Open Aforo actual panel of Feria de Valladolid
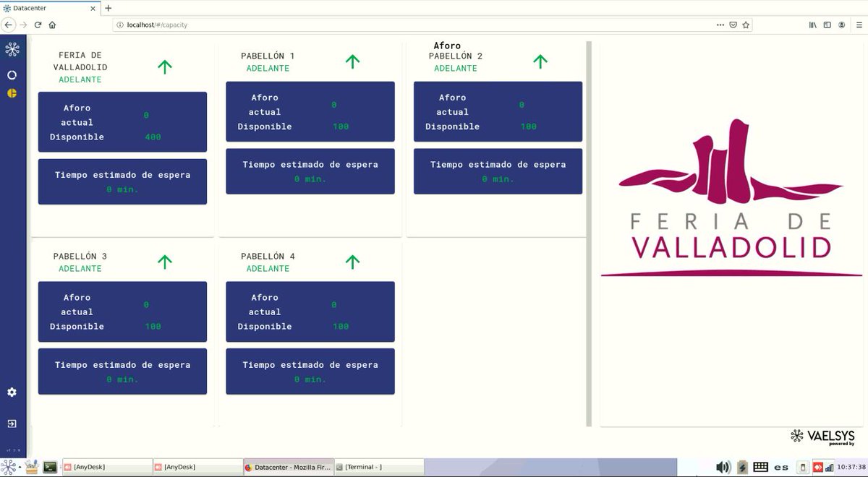 [122, 122]
